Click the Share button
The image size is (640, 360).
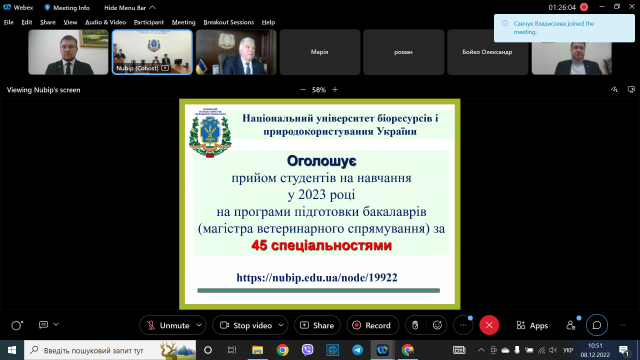tap(317, 325)
